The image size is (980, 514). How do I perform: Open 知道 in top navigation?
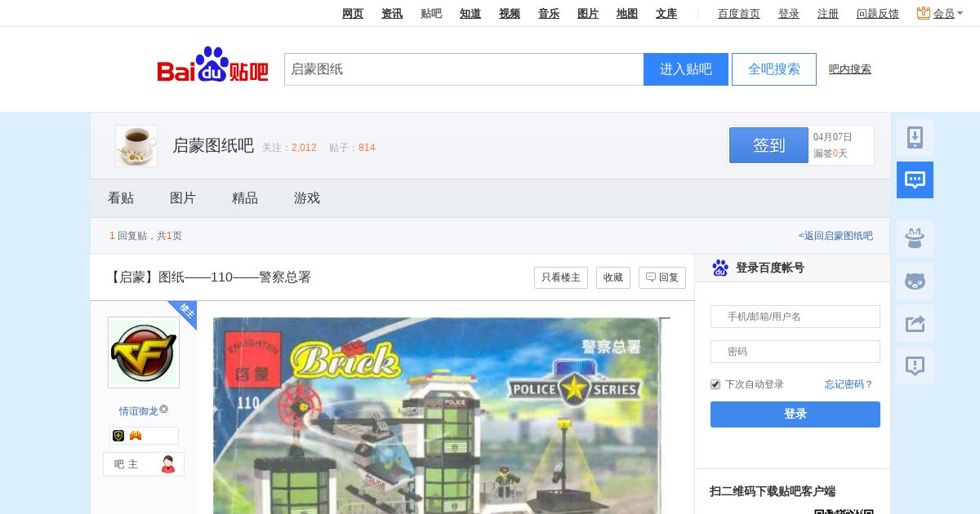coord(470,13)
